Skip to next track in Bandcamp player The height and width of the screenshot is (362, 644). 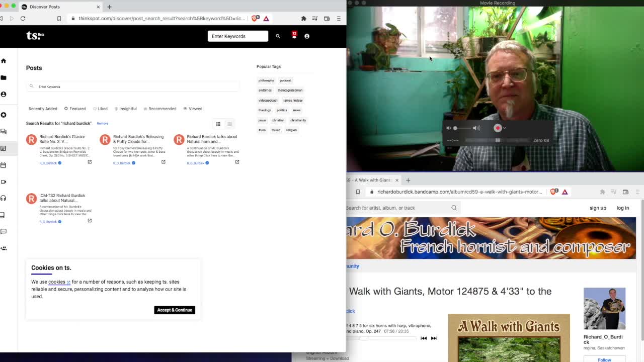point(434,338)
